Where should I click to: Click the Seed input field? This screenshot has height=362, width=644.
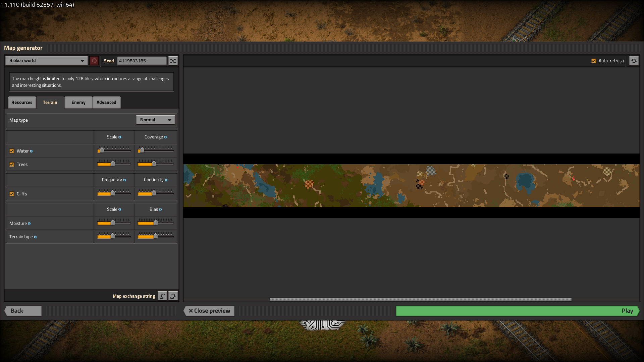coord(142,61)
